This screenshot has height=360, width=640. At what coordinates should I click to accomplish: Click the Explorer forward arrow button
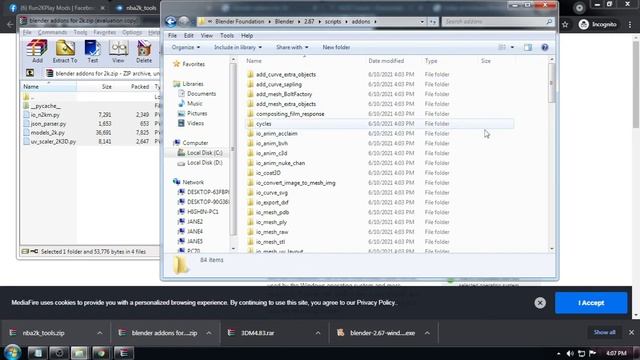(184, 21)
